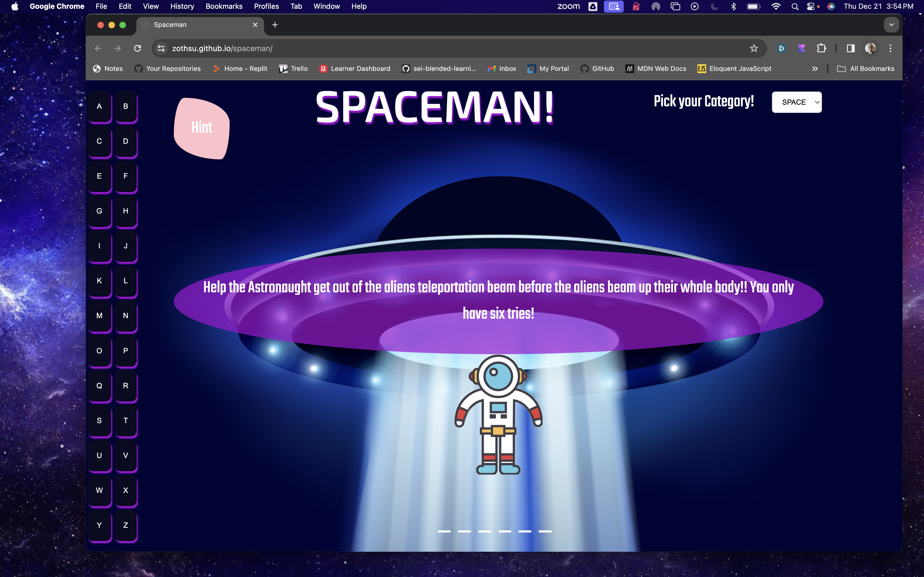
Task: Guess the letter S key
Action: coord(99,421)
